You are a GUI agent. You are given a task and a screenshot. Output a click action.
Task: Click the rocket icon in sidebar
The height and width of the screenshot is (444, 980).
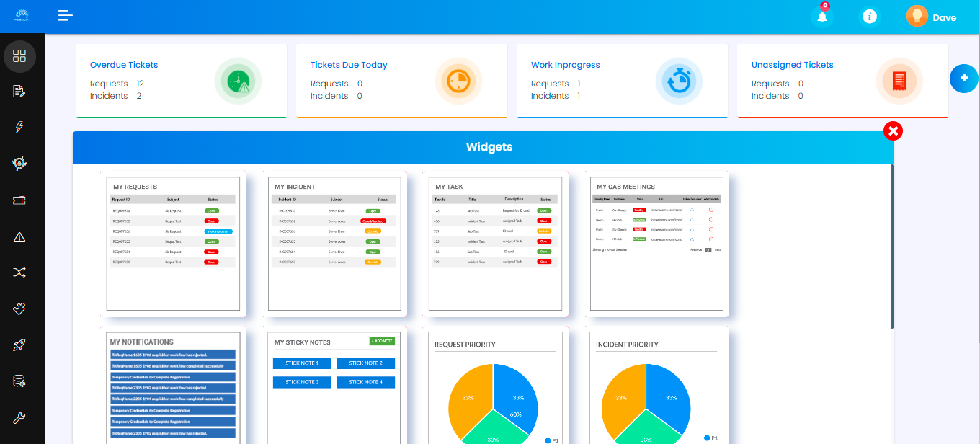pyautogui.click(x=19, y=345)
